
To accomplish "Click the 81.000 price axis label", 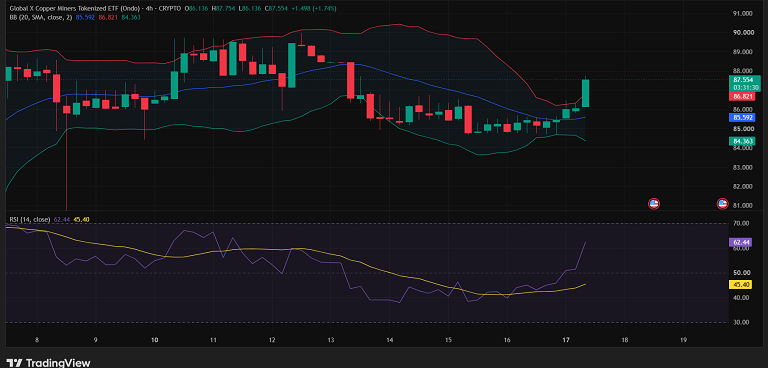I will [743, 206].
